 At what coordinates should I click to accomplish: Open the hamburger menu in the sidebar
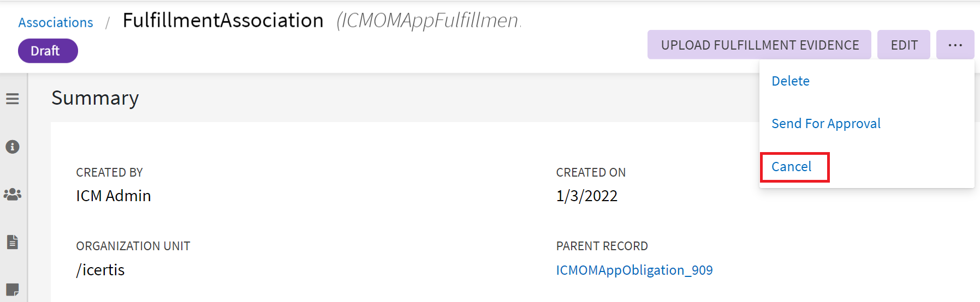point(13,99)
